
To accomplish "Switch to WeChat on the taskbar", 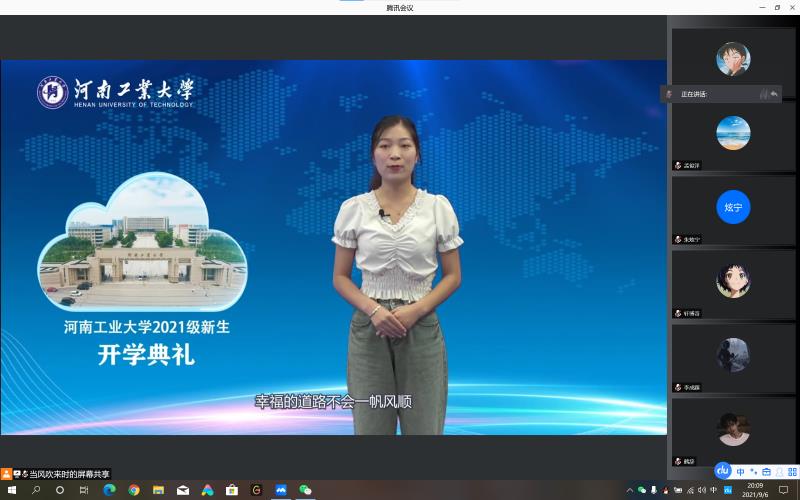I will coord(305,490).
